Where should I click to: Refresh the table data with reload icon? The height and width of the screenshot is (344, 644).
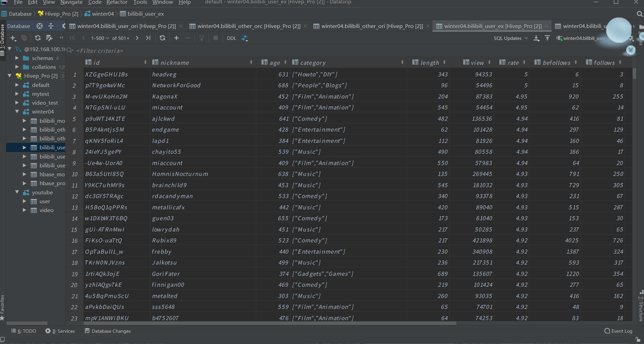(162, 38)
